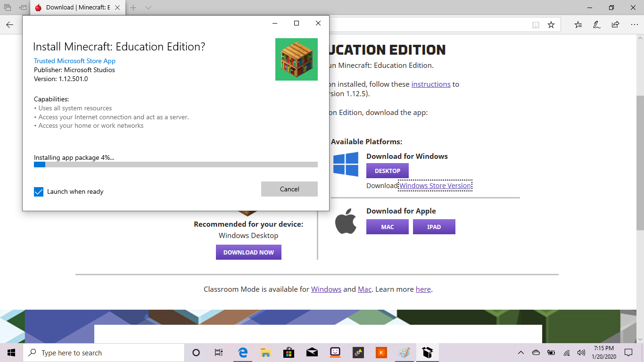Cancel the app package installation
The width and height of the screenshot is (644, 362).
289,189
